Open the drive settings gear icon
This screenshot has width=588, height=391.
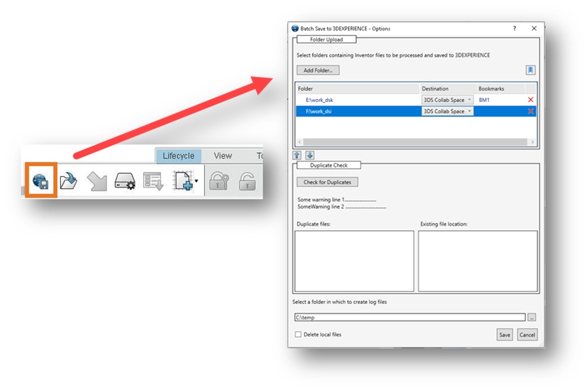click(x=125, y=180)
